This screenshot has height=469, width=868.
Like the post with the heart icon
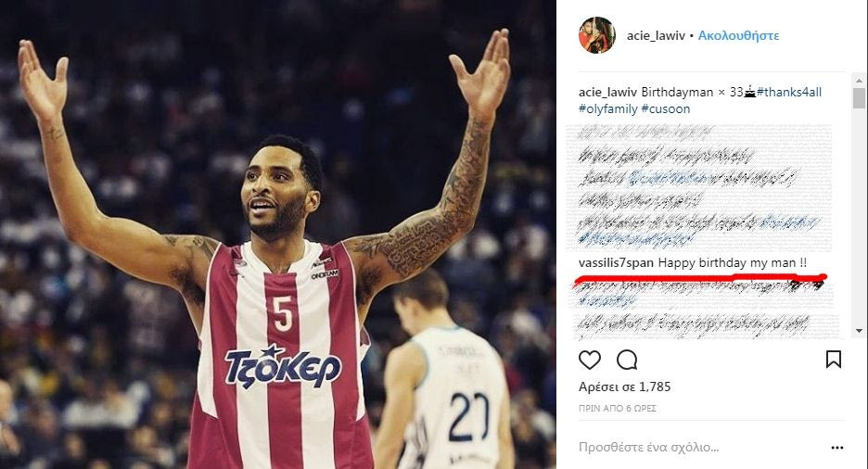590,360
